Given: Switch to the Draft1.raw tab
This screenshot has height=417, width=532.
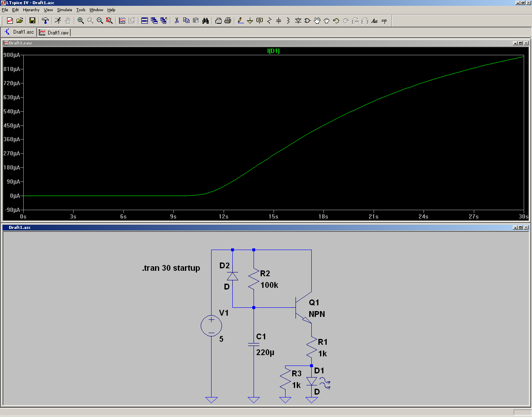Looking at the screenshot, I should pyautogui.click(x=54, y=32).
